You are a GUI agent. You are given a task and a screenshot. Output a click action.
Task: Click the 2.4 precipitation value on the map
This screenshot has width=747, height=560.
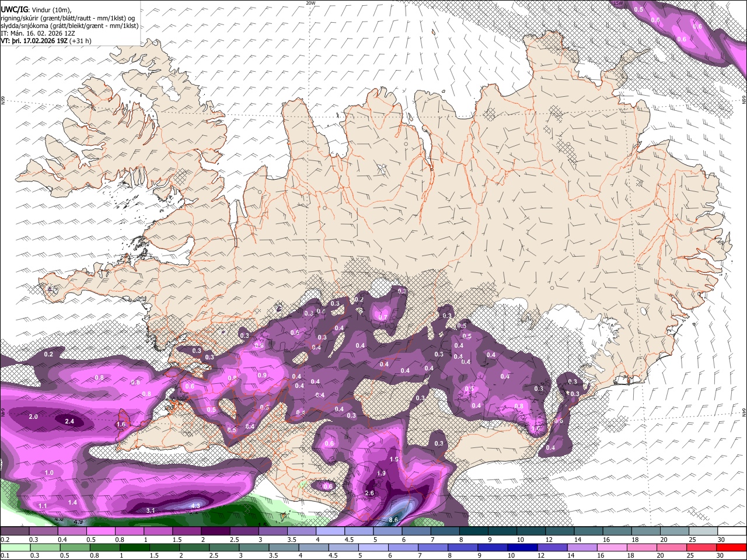(69, 421)
